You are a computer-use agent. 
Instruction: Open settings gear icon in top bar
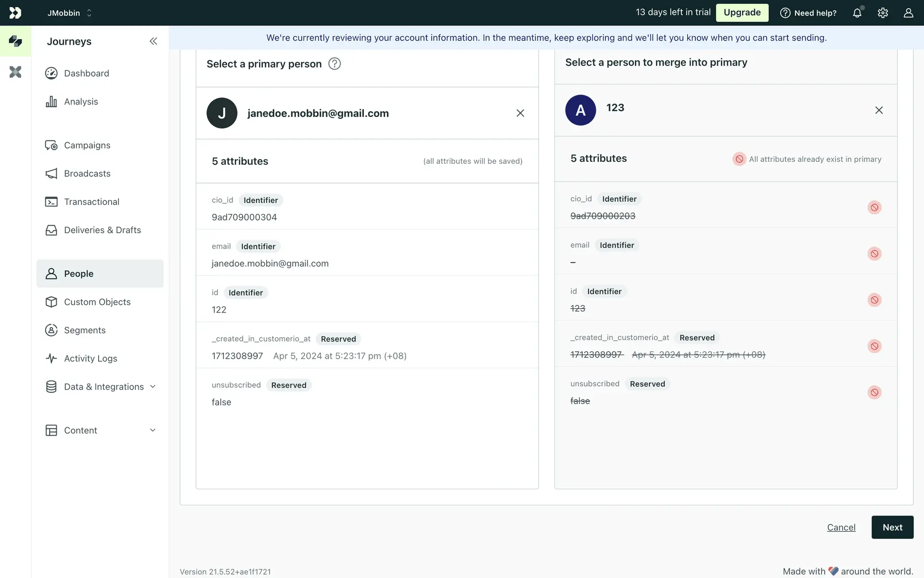(x=883, y=13)
